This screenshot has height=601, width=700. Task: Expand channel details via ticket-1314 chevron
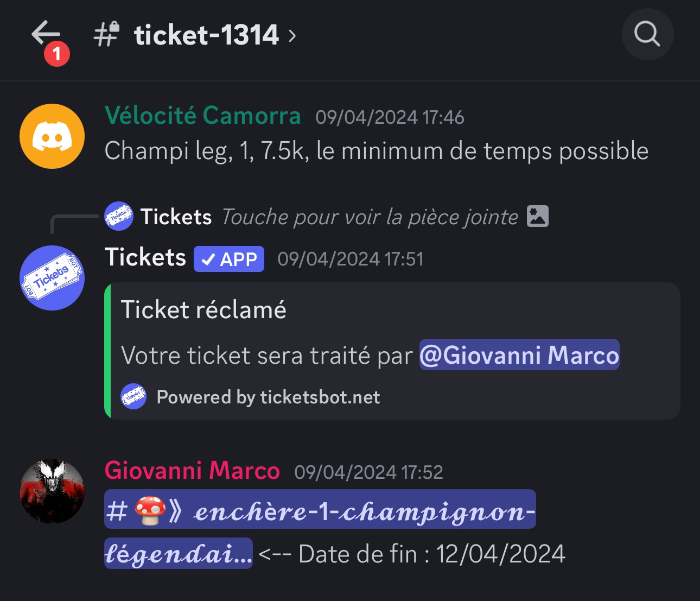pos(292,36)
